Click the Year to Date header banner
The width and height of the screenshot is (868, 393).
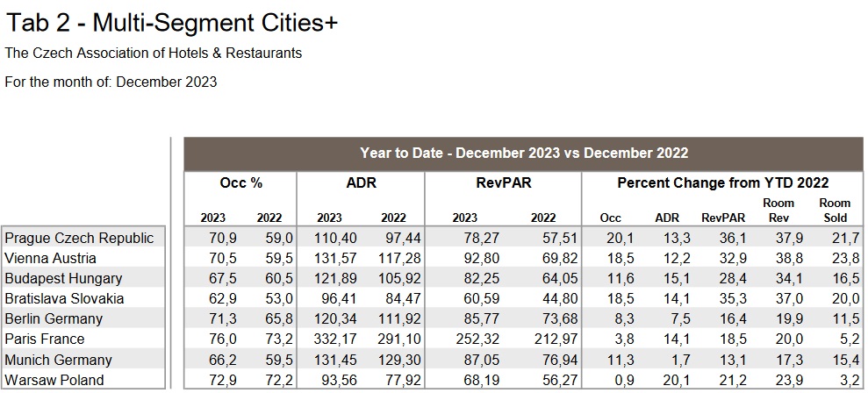point(523,154)
